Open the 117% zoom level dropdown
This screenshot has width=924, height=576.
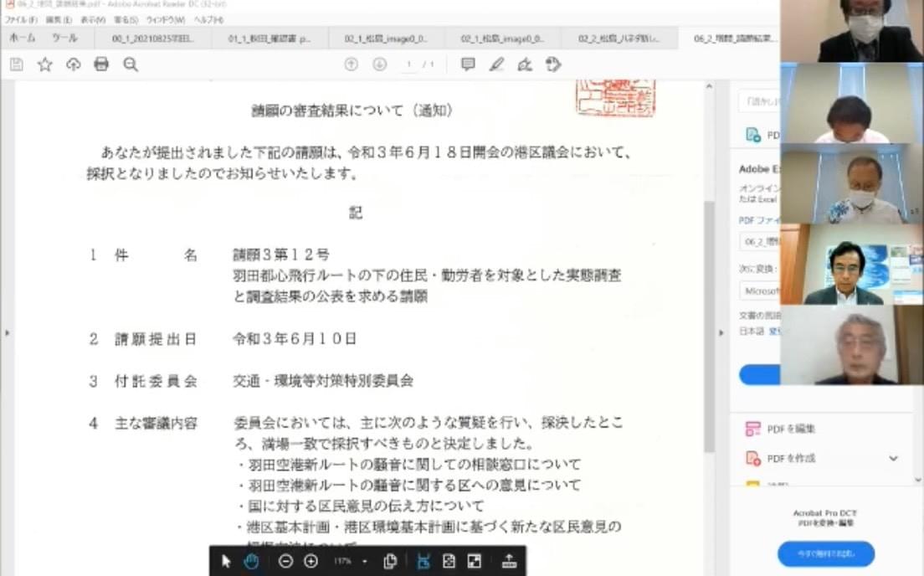[x=365, y=561]
